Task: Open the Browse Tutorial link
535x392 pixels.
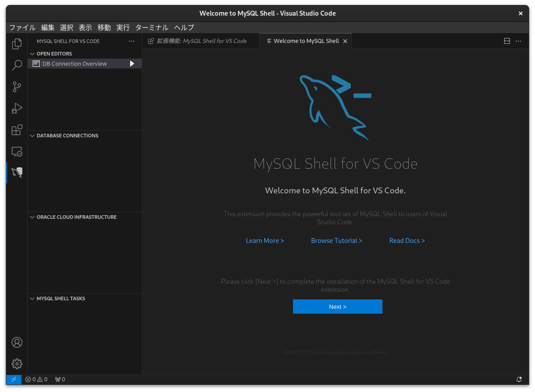Action: [336, 240]
